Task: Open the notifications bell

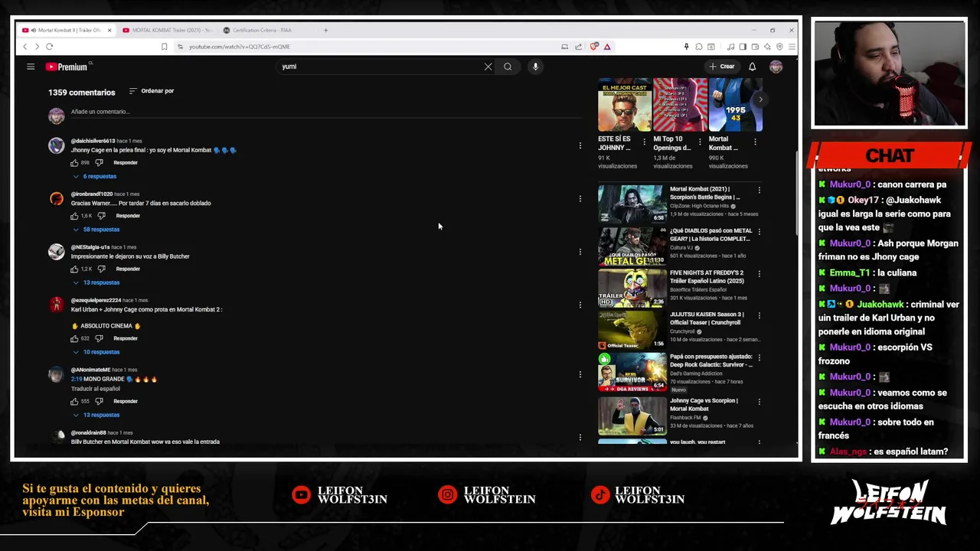Action: (752, 67)
